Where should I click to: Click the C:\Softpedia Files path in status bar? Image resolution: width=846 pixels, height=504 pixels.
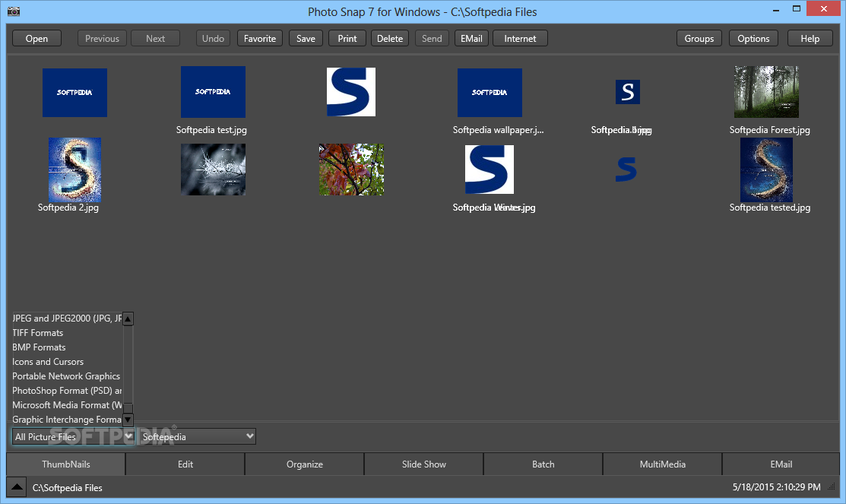click(x=68, y=488)
